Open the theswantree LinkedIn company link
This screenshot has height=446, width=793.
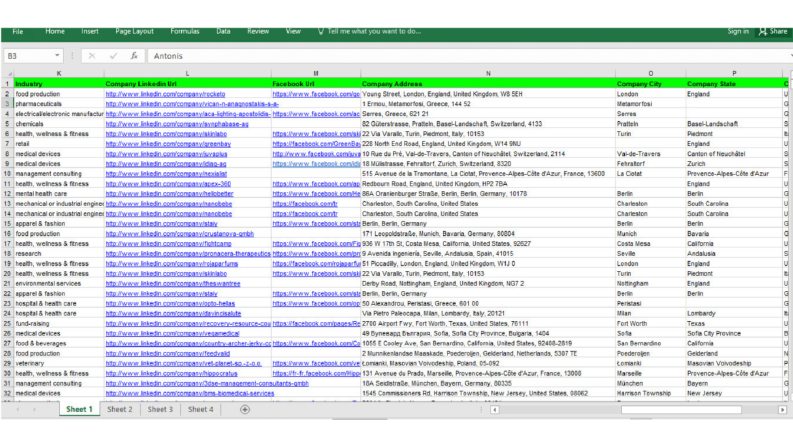click(173, 284)
